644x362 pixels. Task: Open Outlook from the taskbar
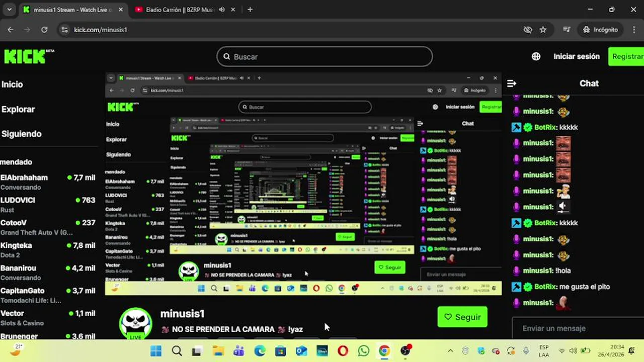click(x=301, y=351)
